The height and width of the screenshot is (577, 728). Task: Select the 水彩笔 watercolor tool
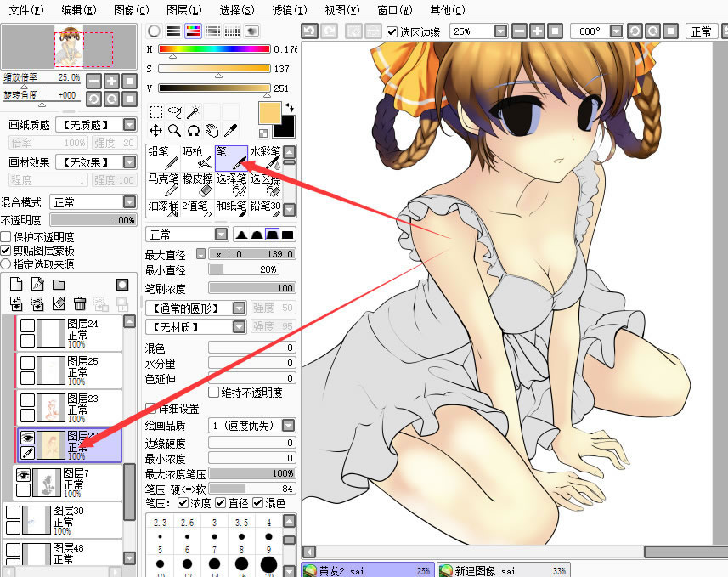coord(266,157)
